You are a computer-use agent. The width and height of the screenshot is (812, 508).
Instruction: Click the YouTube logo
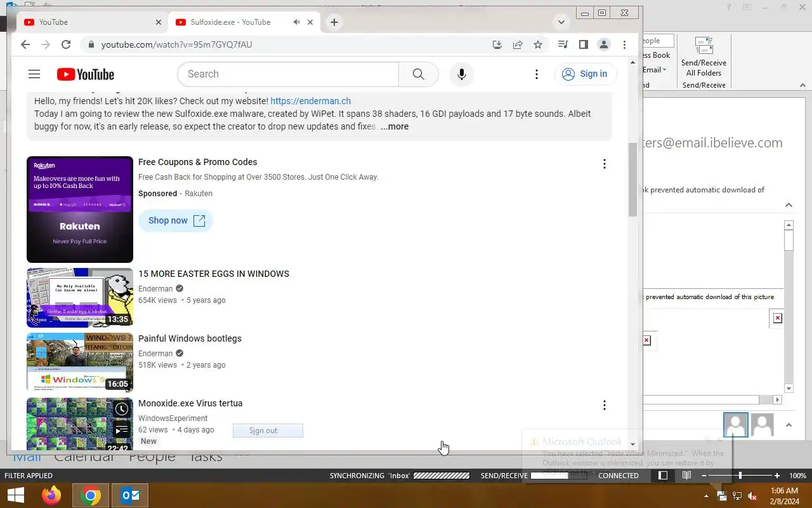[x=86, y=74]
